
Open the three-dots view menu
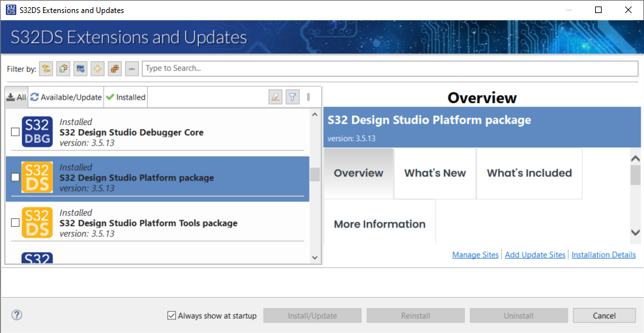[x=308, y=97]
